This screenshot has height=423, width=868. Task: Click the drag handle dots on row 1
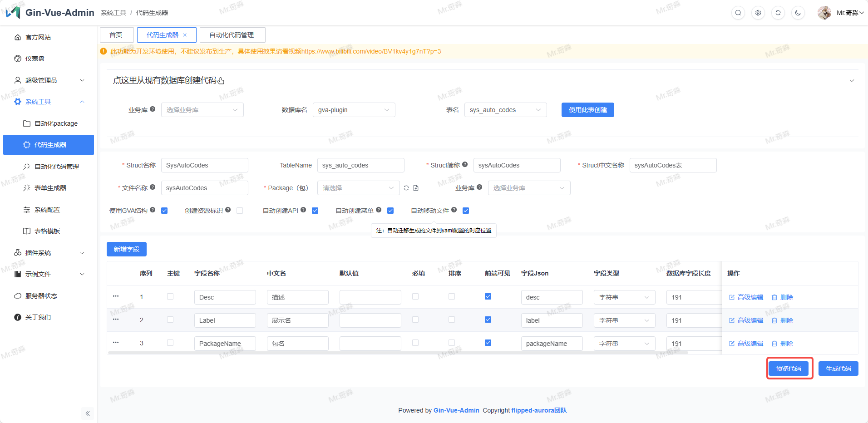point(116,296)
